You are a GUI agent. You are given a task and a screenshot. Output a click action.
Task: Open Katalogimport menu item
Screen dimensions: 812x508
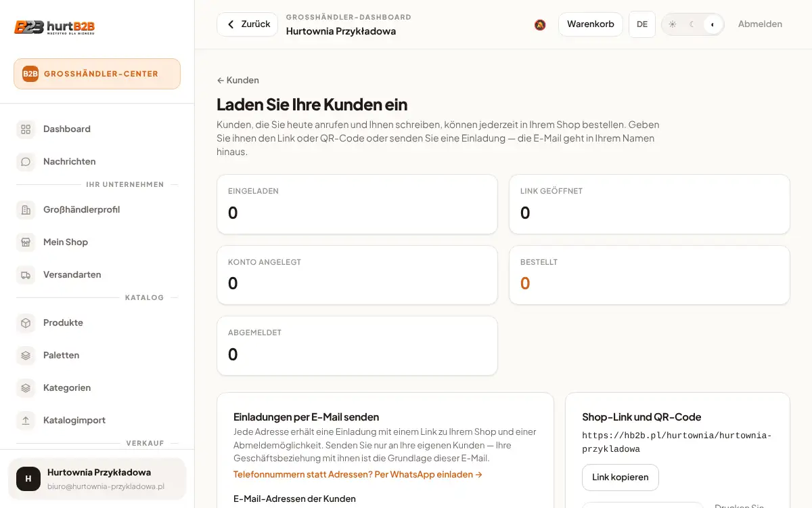click(x=97, y=421)
